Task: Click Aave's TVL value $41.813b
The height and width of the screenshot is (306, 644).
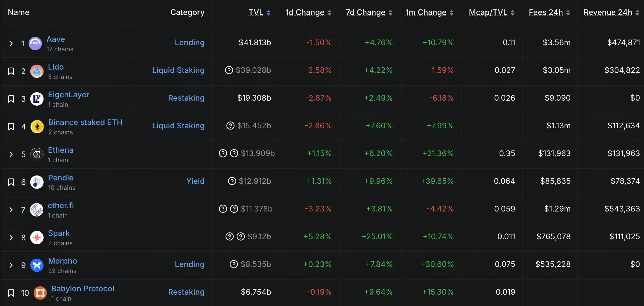Action: (255, 42)
